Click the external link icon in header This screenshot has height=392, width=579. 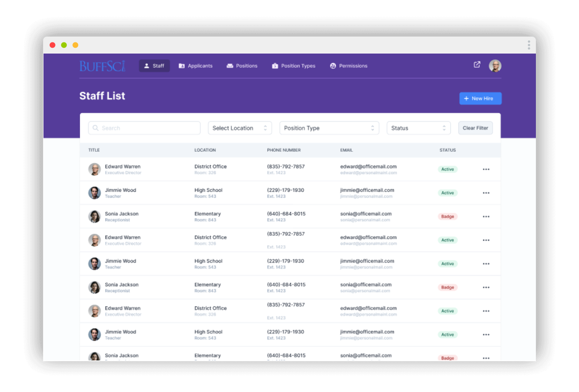(x=477, y=65)
